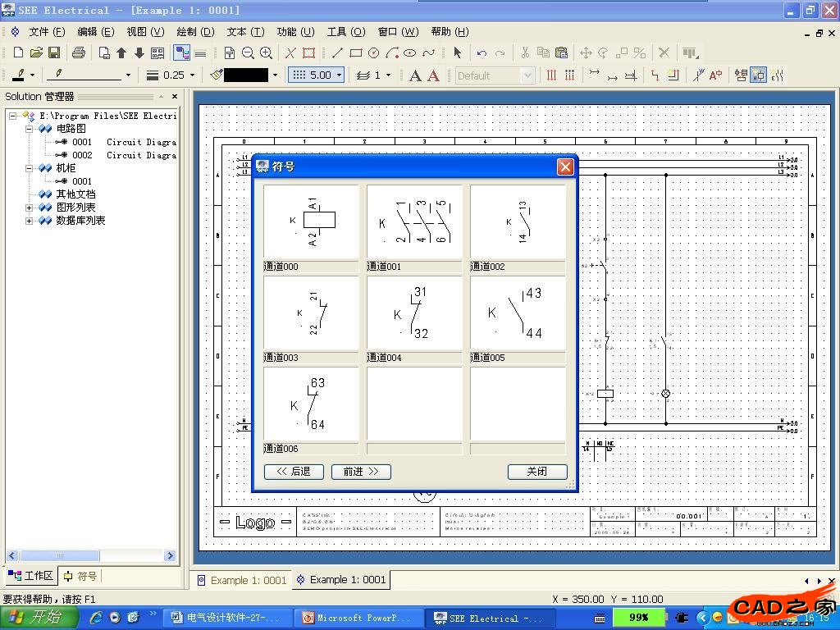This screenshot has height=630, width=840.
Task: Click the Print icon in toolbar
Action: (x=78, y=52)
